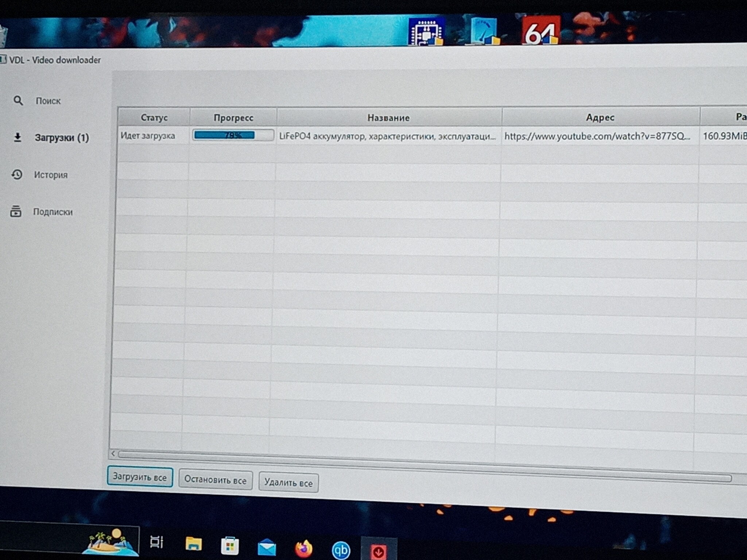Click the download arrow icon beside Загрузки
The height and width of the screenshot is (560, 747).
click(17, 137)
